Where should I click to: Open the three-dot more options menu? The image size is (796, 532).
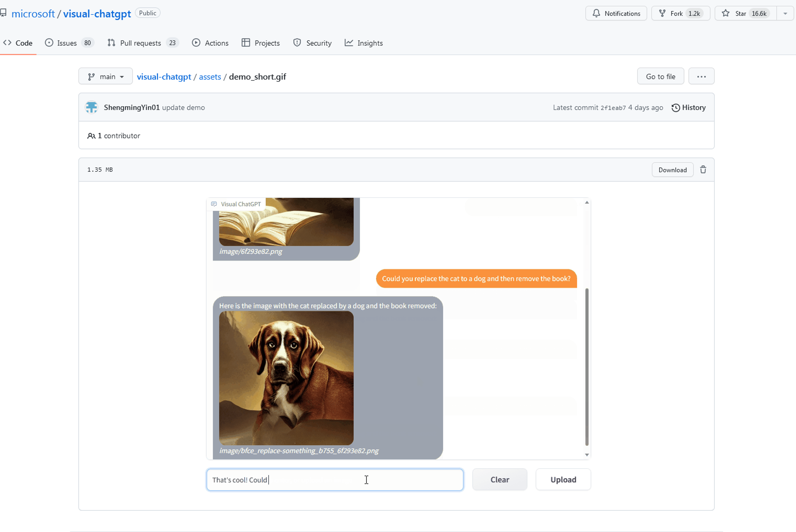701,77
